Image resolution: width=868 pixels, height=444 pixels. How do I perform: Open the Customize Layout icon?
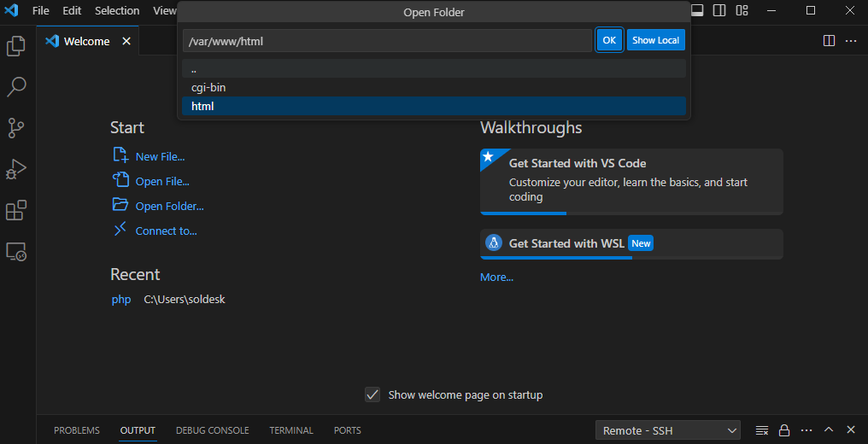(742, 10)
